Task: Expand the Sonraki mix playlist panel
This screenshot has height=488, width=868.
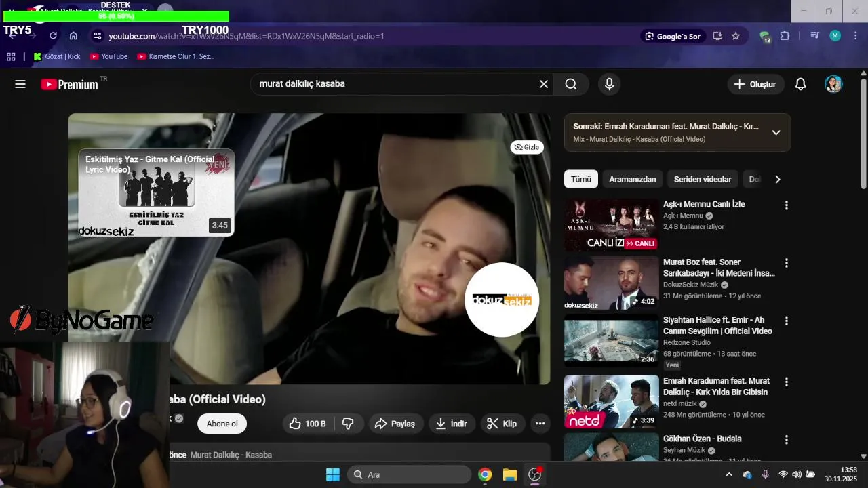Action: coord(776,133)
